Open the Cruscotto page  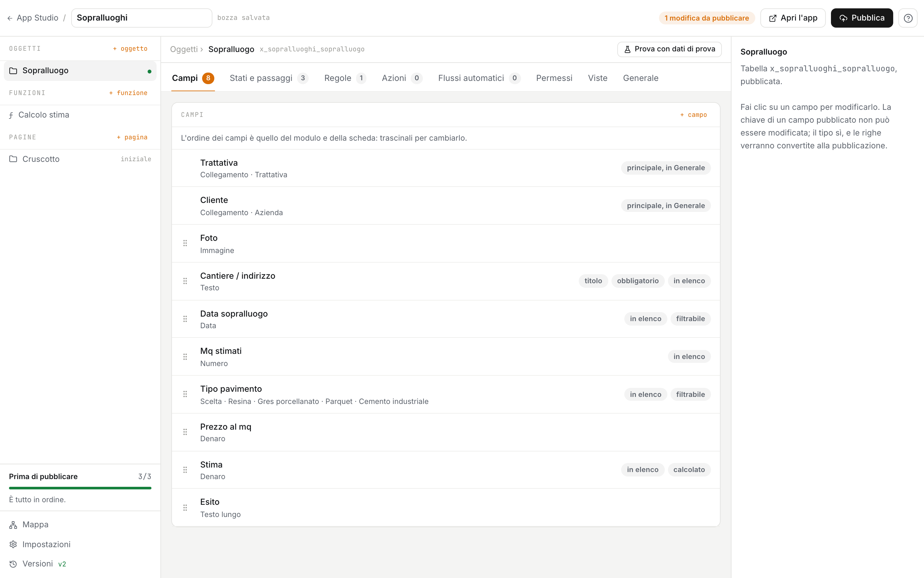click(x=80, y=159)
